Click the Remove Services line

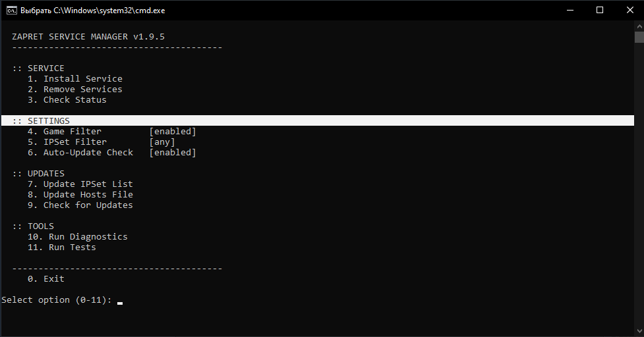coord(75,90)
